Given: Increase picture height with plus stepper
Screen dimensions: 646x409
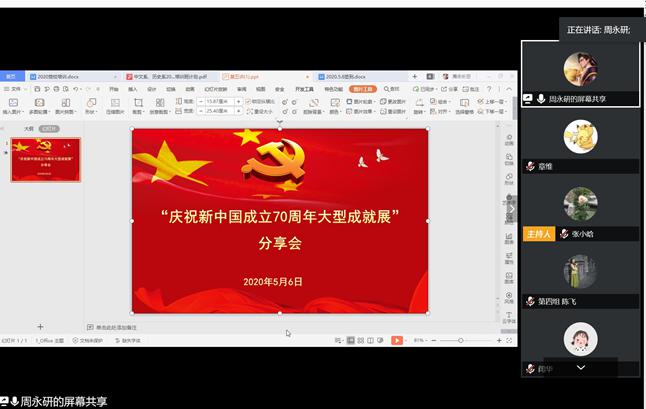Looking at the screenshot, I should coord(239,101).
